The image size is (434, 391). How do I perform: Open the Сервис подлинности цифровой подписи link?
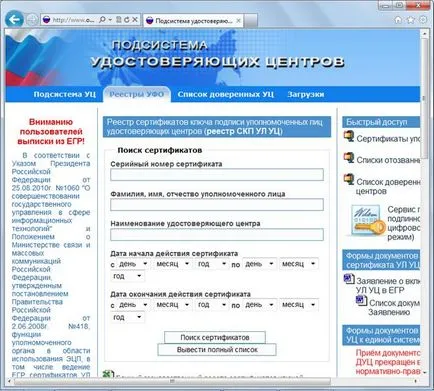pos(404,223)
